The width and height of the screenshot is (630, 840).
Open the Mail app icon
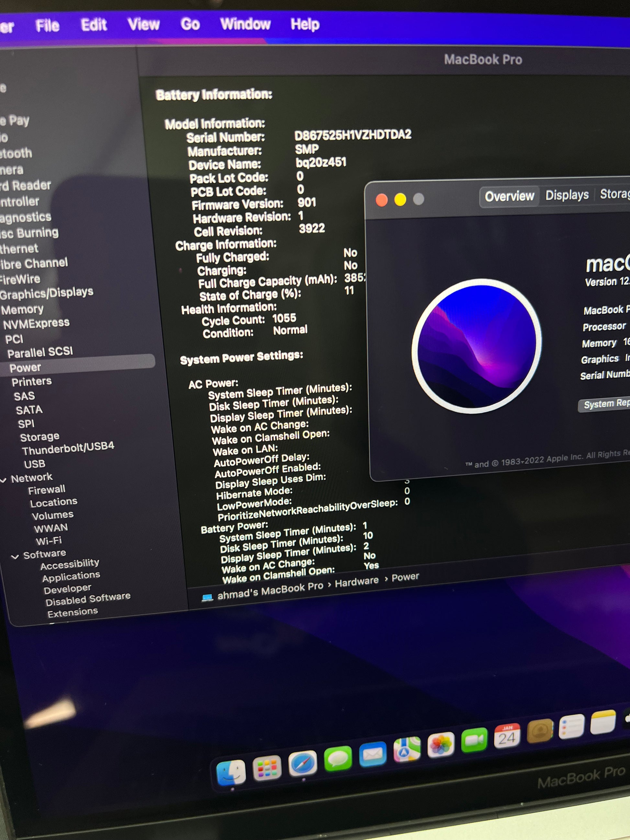[373, 754]
